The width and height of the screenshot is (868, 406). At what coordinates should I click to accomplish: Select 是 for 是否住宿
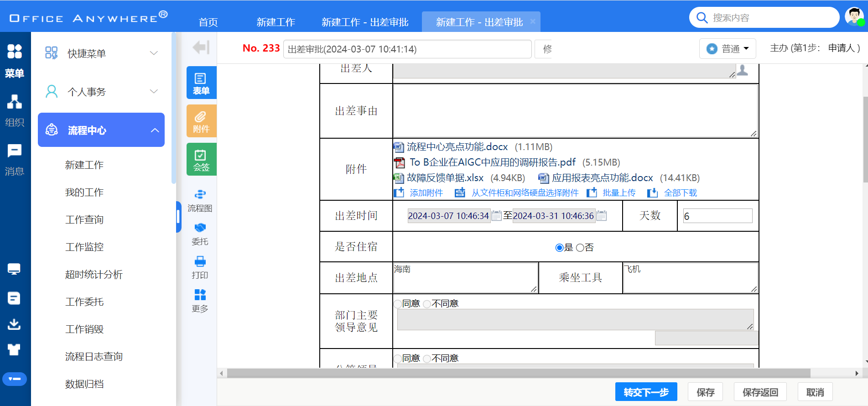pyautogui.click(x=560, y=248)
